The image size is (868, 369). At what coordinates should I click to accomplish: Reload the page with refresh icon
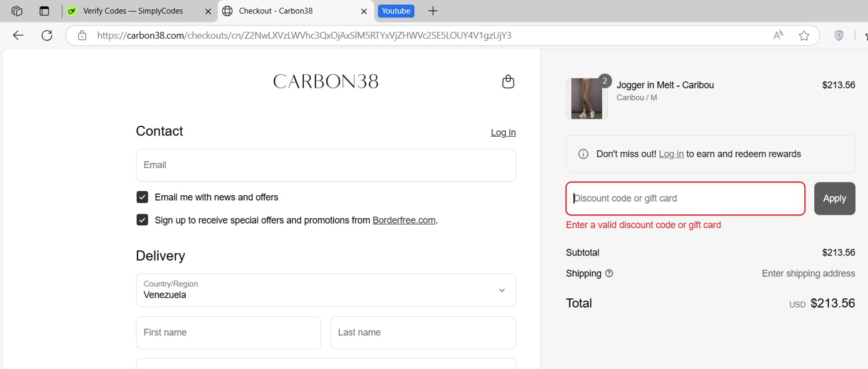click(x=47, y=35)
